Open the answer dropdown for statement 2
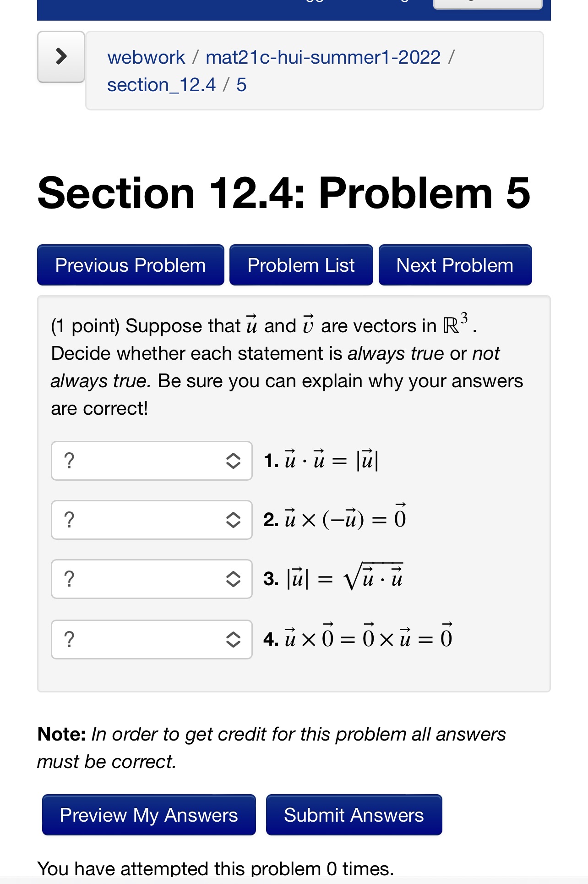Viewport: 588px width, 884px height. point(152,520)
